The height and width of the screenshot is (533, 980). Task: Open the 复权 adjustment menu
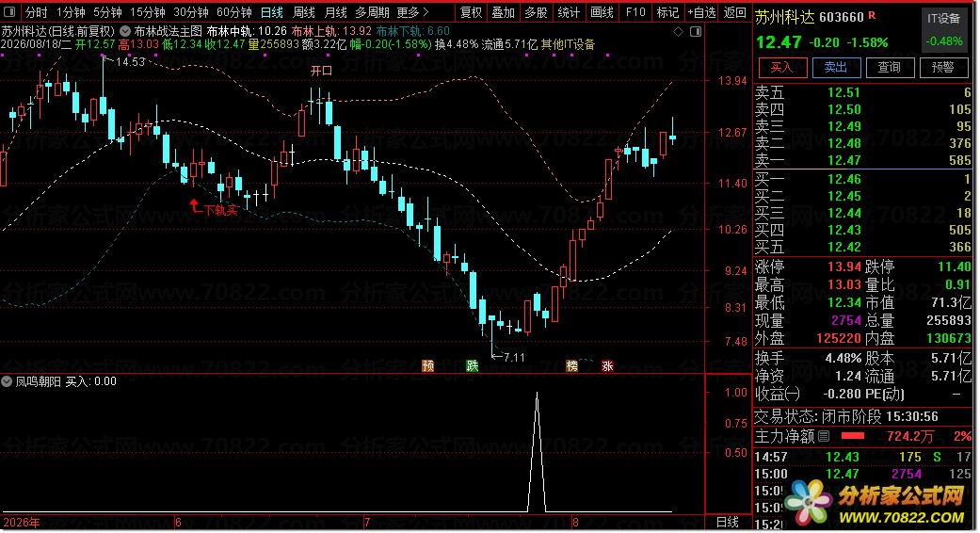click(x=472, y=12)
